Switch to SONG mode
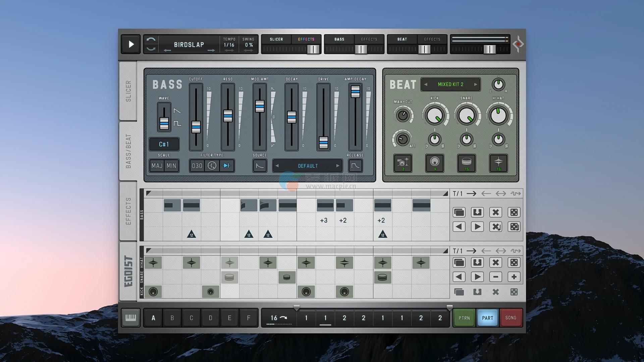 point(511,318)
